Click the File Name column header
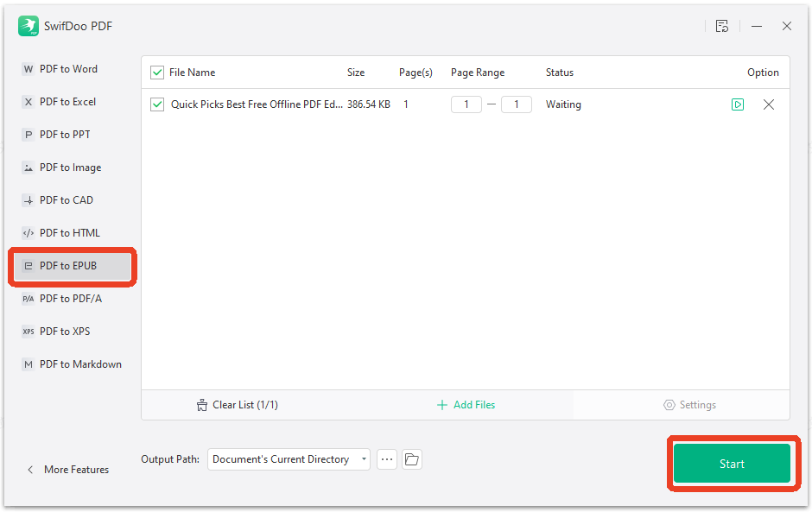The width and height of the screenshot is (812, 512). pyautogui.click(x=192, y=73)
